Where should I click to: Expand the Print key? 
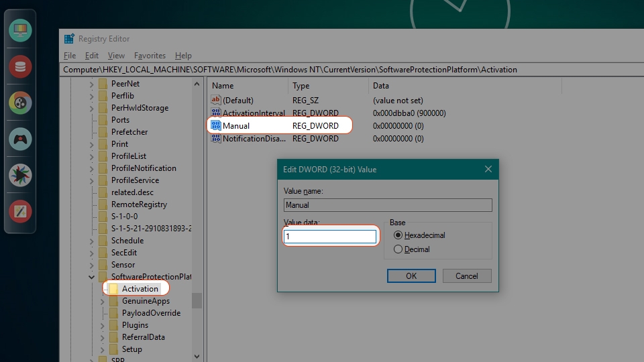pyautogui.click(x=92, y=145)
